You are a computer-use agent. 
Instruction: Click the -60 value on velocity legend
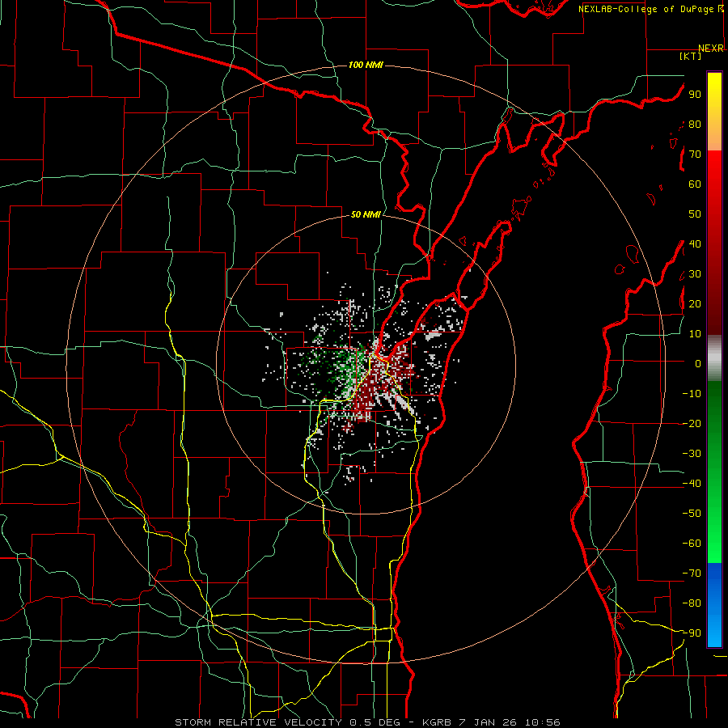[692, 544]
